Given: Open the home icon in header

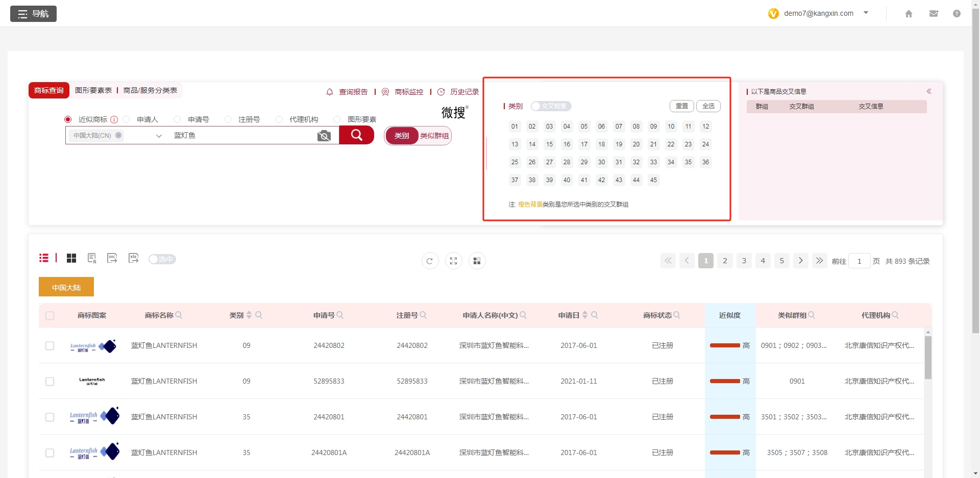Looking at the screenshot, I should [x=909, y=14].
